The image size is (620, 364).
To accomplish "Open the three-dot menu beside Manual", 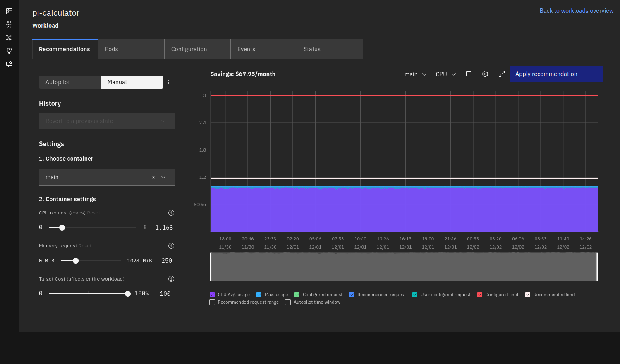I will pos(169,82).
